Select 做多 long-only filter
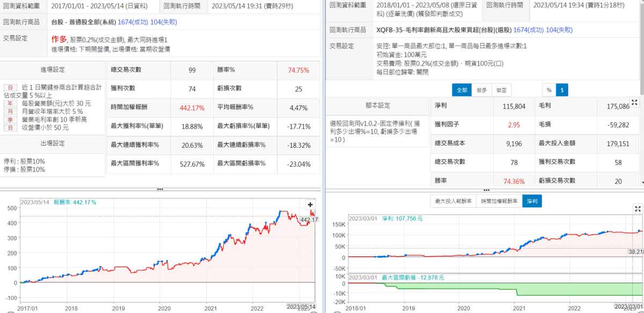The width and height of the screenshot is (644, 313). click(x=481, y=90)
